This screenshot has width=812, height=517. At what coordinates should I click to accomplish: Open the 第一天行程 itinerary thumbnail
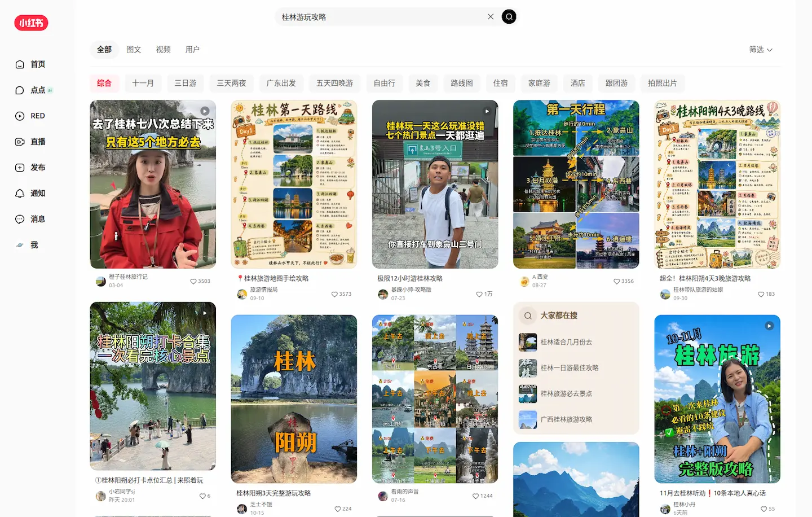pyautogui.click(x=576, y=185)
